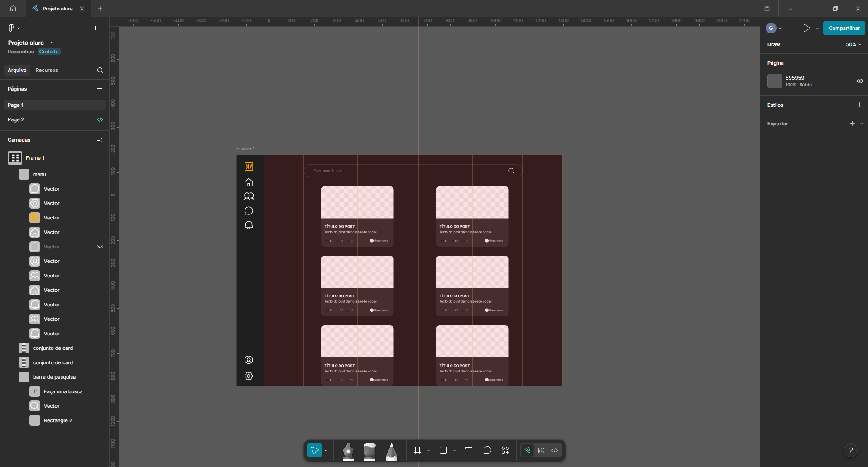Click the Compartilhar button

click(844, 28)
